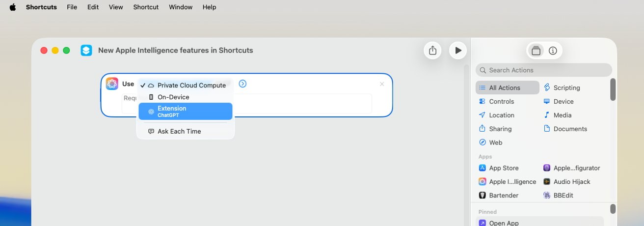Show the action library panel icon
Image resolution: width=644 pixels, height=226 pixels.
(x=536, y=51)
